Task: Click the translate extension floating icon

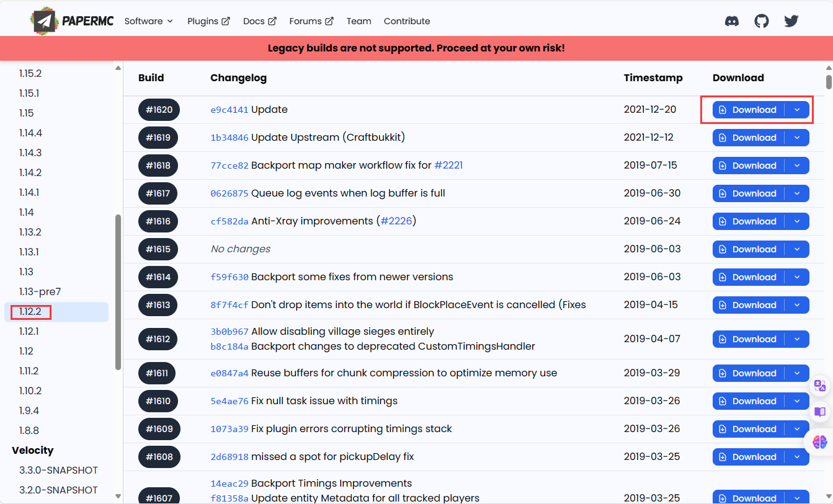Action: pyautogui.click(x=820, y=386)
